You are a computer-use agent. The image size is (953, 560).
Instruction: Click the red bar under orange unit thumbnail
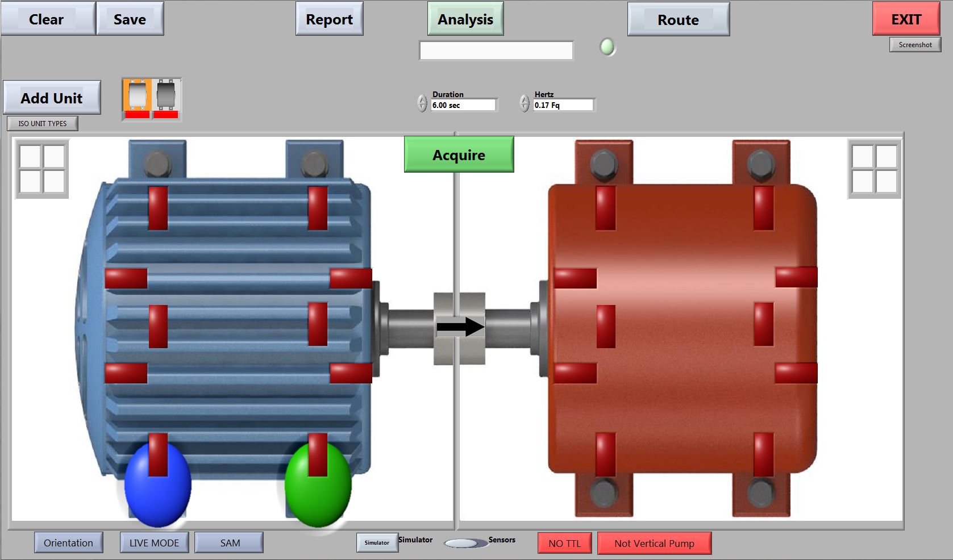138,115
